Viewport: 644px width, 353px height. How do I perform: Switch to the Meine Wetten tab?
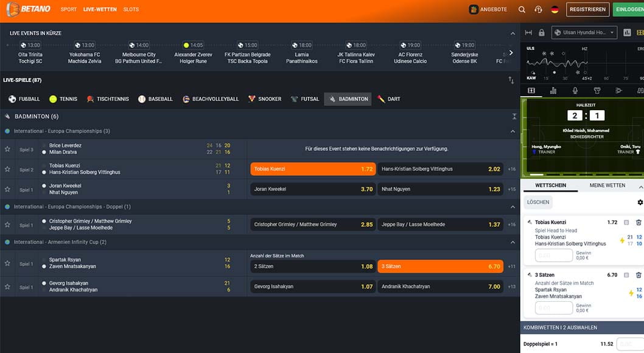pyautogui.click(x=607, y=185)
